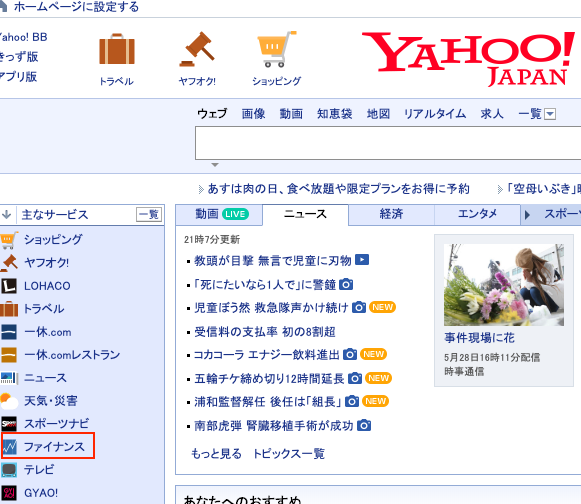Open the Yahoo! BB link
The height and width of the screenshot is (504, 581).
24,37
